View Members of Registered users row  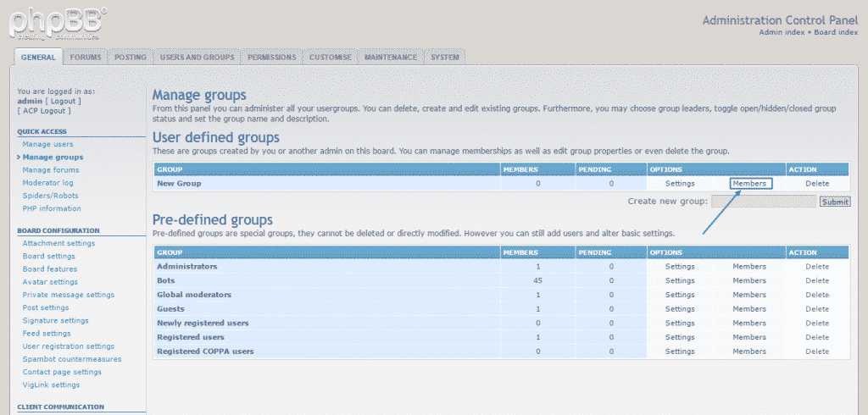[749, 337]
